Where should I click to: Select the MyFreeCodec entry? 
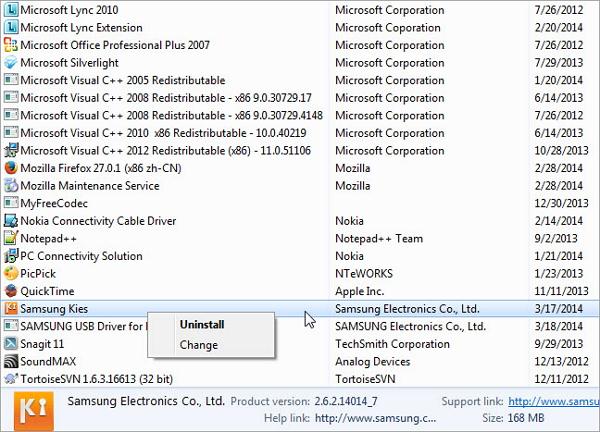coord(54,203)
